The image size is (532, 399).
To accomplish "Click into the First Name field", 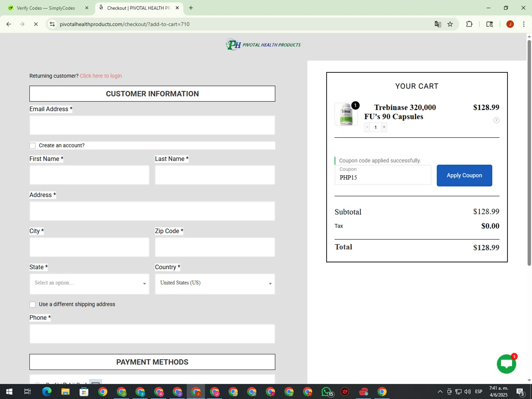I will tap(89, 175).
